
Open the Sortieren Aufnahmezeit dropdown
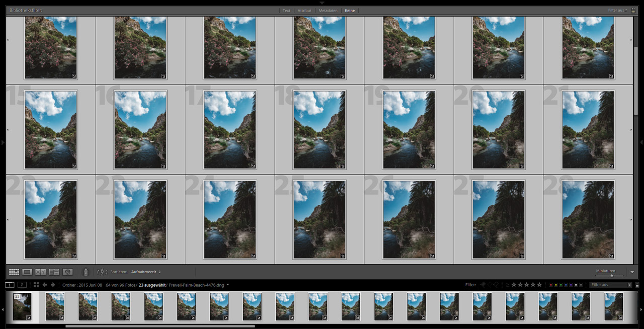[144, 272]
